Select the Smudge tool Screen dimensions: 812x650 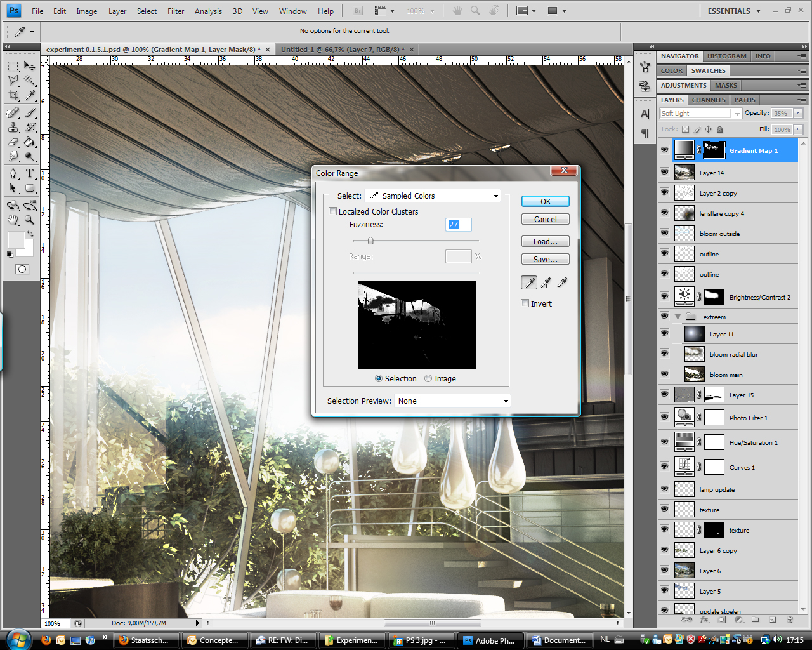point(13,157)
